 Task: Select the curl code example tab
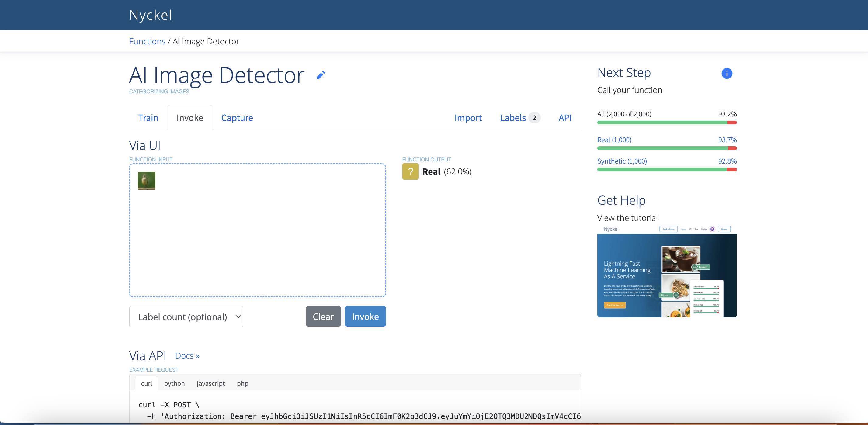(146, 383)
